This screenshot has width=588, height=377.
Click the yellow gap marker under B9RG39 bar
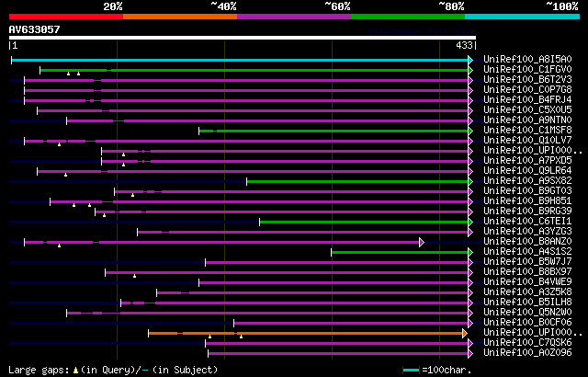(x=104, y=215)
